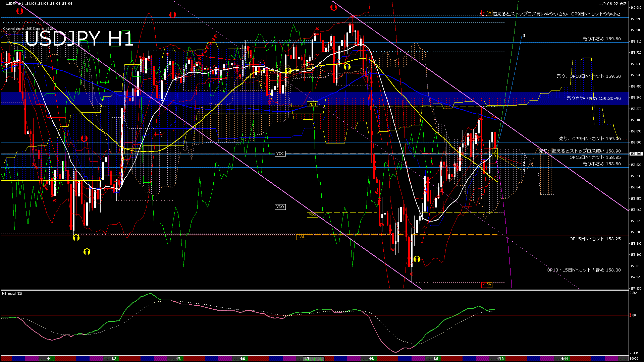Click the 'OP15日NYカット 158.25' label
The image size is (644, 362).
coord(595,239)
